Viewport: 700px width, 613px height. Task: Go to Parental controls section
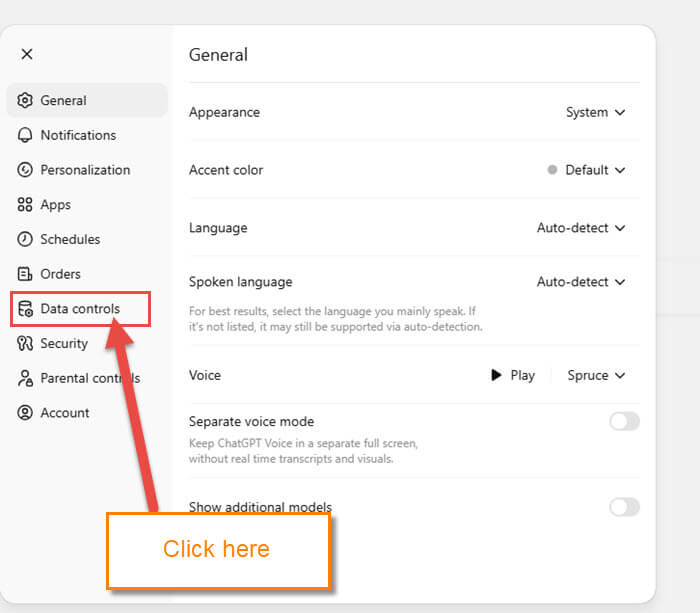[x=89, y=379]
